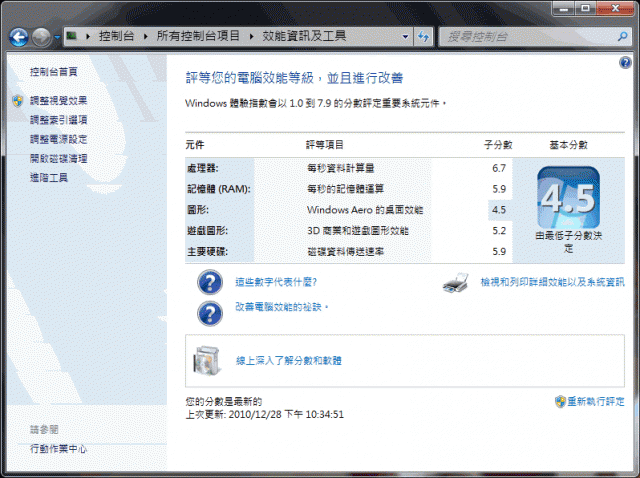Click the magnifier search icon
This screenshot has width=640, height=478.
pyautogui.click(x=623, y=37)
